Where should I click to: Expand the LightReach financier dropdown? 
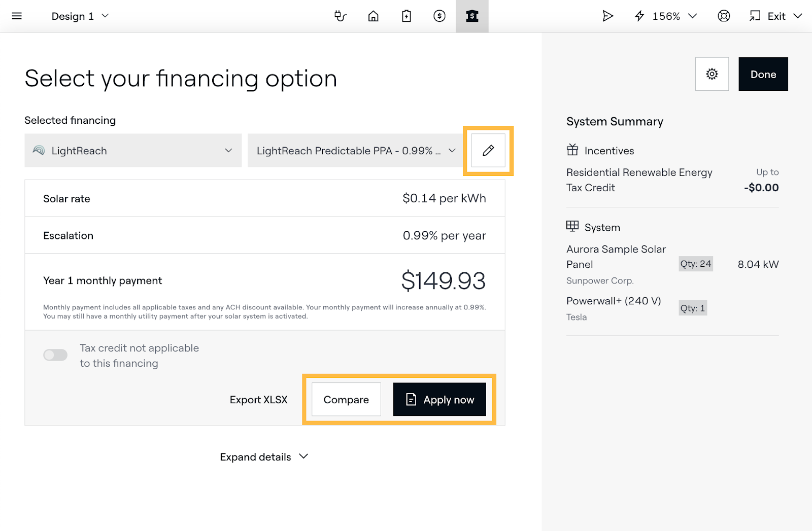click(133, 151)
